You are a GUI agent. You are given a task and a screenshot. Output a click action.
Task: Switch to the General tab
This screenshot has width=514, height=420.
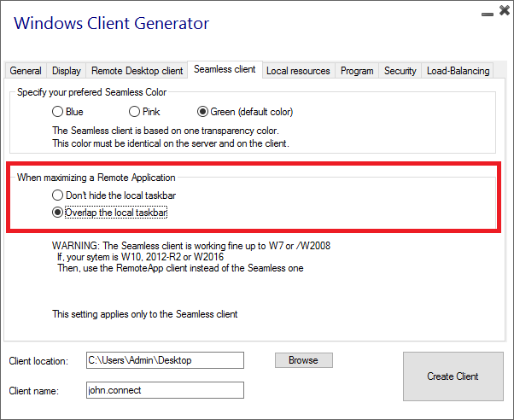coord(26,71)
